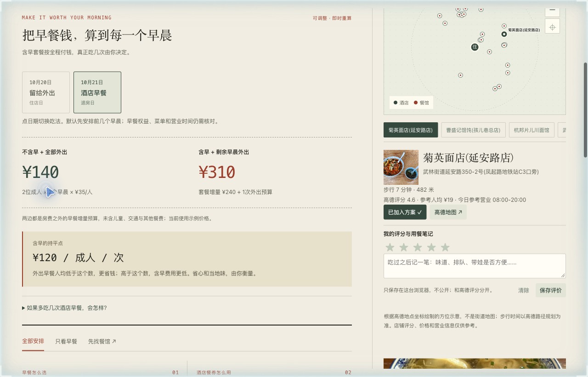Select the 曹盛记馄饨(孩儿巷总店) restaurant chip
The height and width of the screenshot is (377, 588).
point(474,130)
